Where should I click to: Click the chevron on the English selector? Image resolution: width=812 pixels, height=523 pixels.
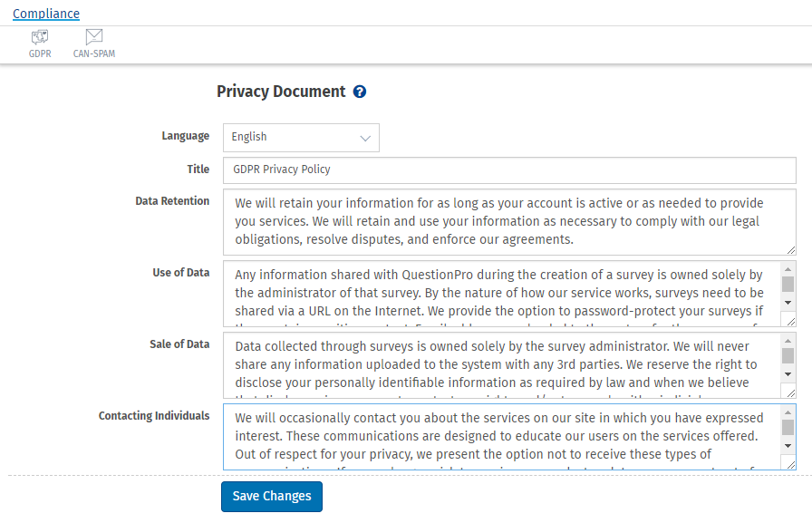point(366,137)
